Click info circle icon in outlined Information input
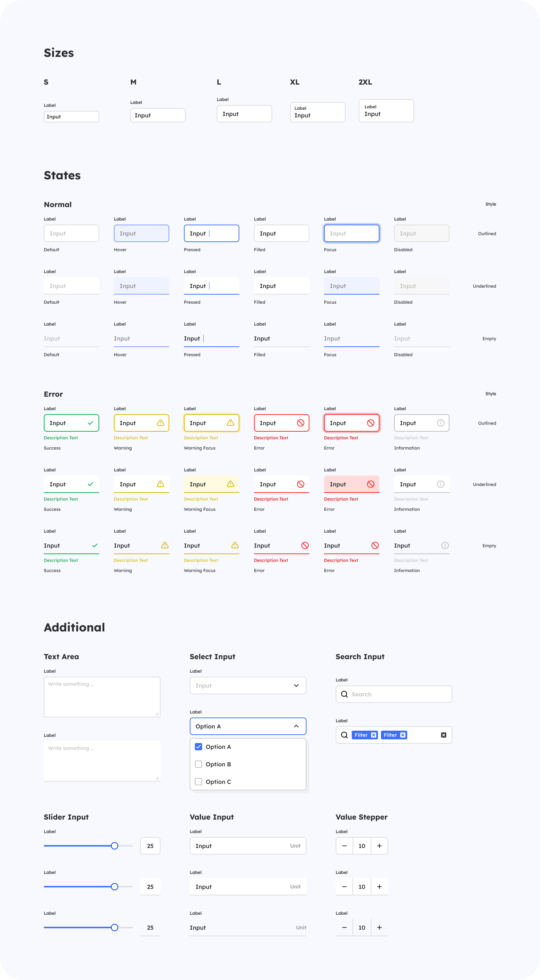Viewport: 540px width, 980px height. tap(441, 423)
